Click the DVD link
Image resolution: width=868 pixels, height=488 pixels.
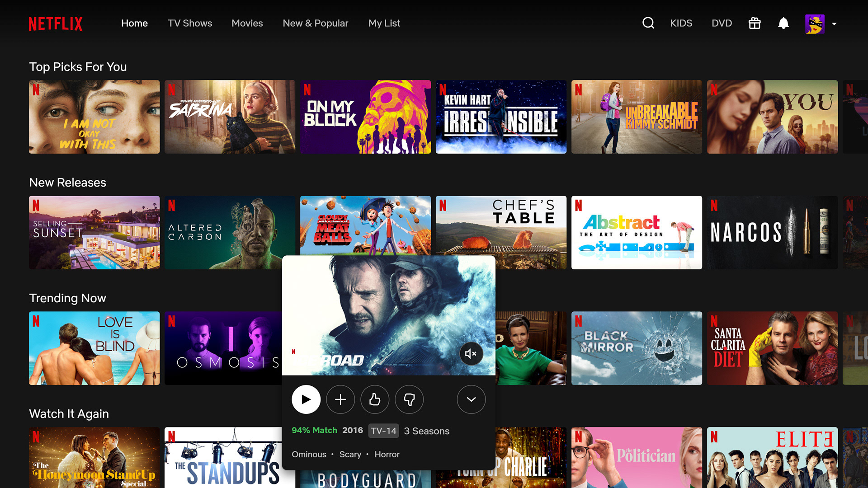(x=722, y=23)
